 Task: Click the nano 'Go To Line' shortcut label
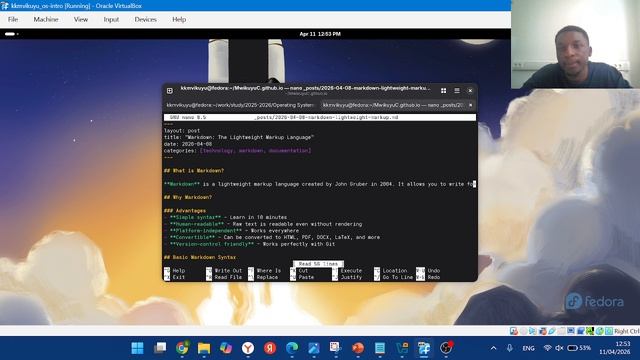pyautogui.click(x=398, y=277)
